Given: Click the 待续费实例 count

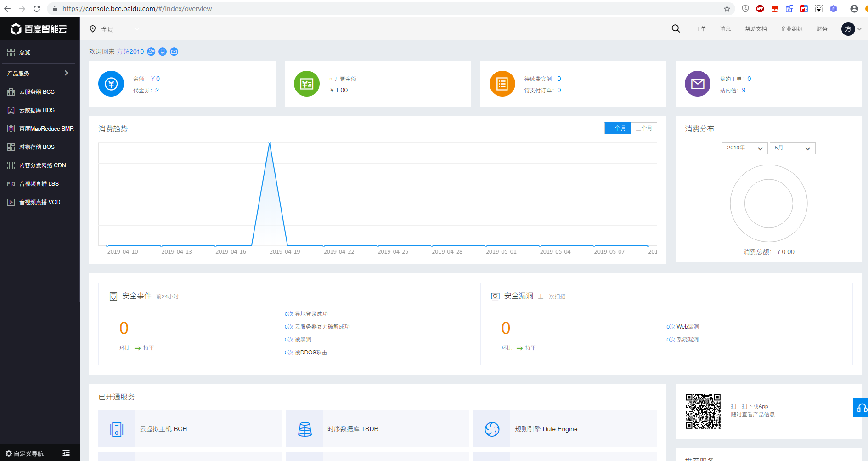Looking at the screenshot, I should click(559, 79).
